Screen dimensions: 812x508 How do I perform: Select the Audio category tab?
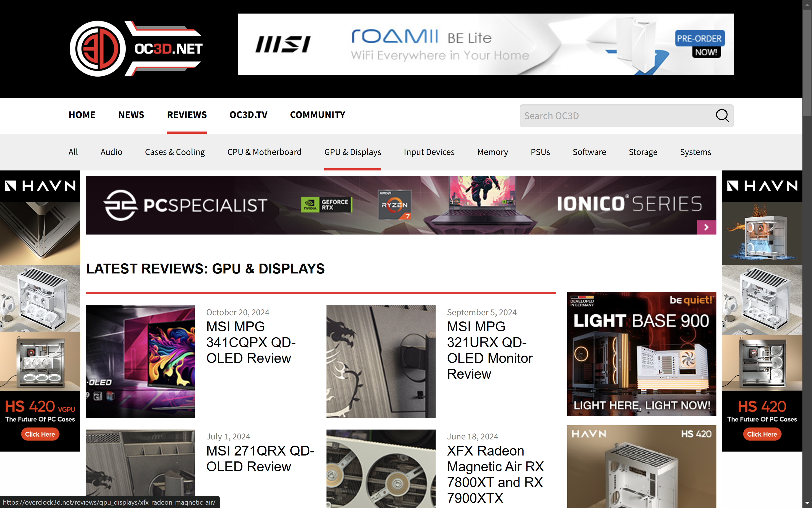tap(111, 152)
